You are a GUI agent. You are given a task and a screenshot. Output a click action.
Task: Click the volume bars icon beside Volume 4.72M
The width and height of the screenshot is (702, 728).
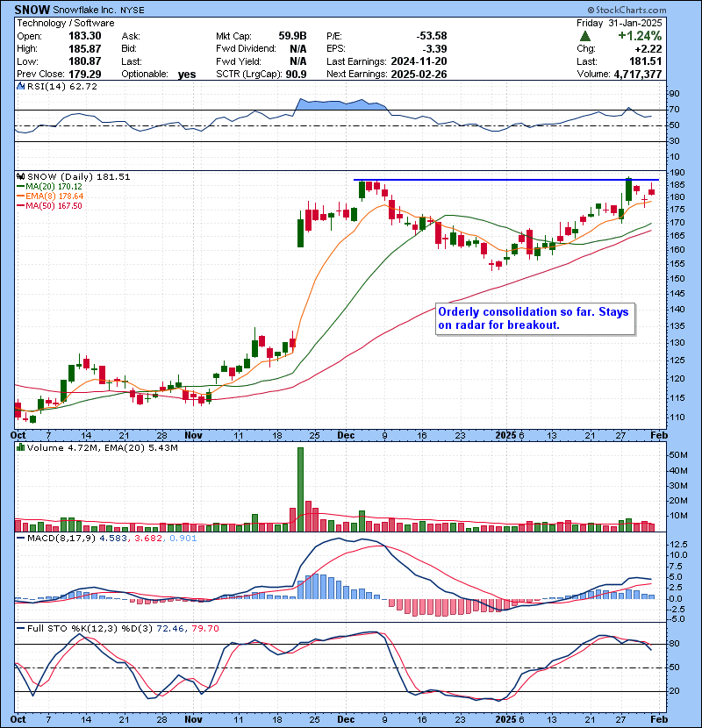[20, 447]
